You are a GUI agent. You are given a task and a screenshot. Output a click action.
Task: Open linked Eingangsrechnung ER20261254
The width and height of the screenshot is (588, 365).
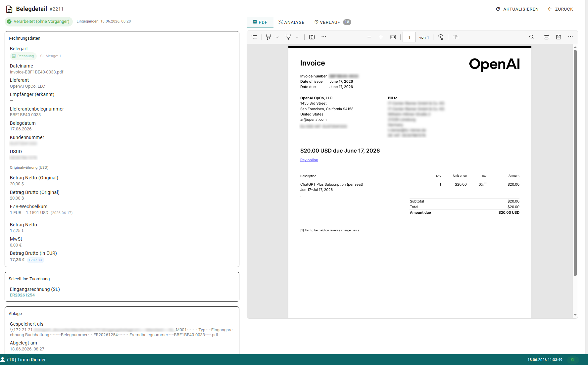[22, 295]
